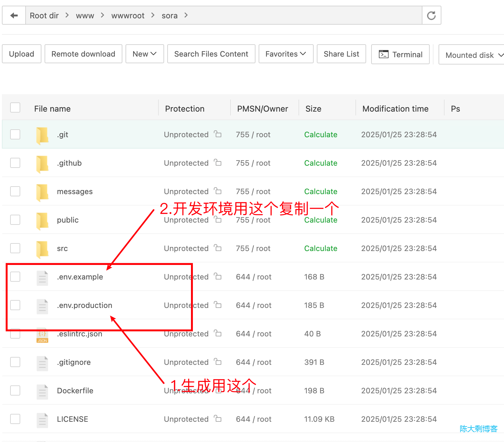Click the .env.example file icon
This screenshot has width=504, height=442.
42,278
